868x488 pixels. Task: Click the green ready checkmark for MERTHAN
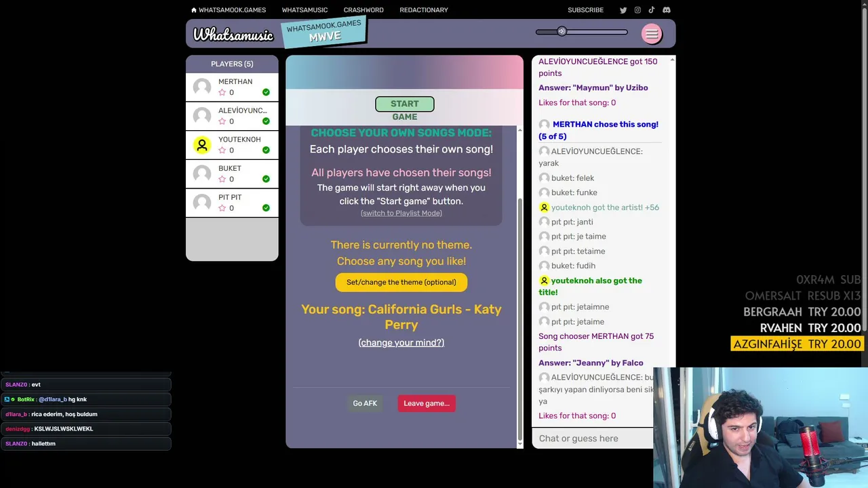point(266,92)
